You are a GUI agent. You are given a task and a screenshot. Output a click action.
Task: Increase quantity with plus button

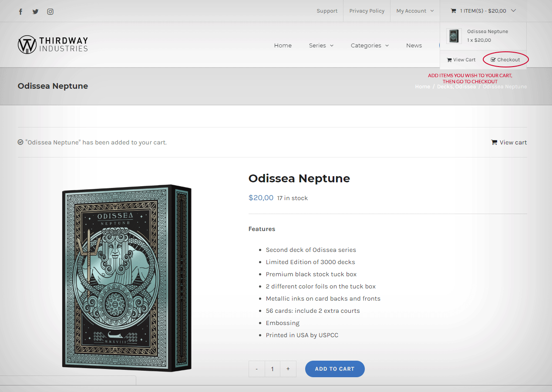click(x=288, y=369)
